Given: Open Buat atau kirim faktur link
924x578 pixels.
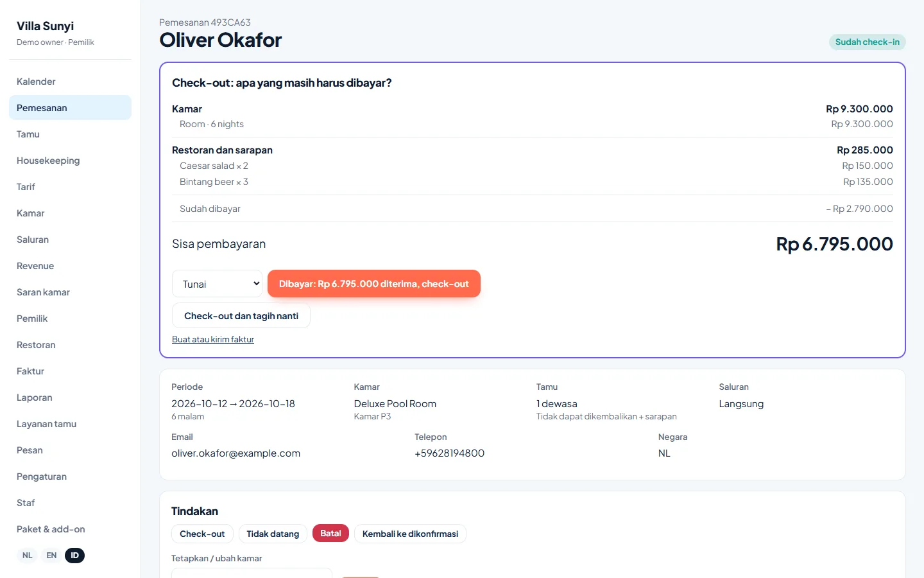Looking at the screenshot, I should click(x=213, y=339).
